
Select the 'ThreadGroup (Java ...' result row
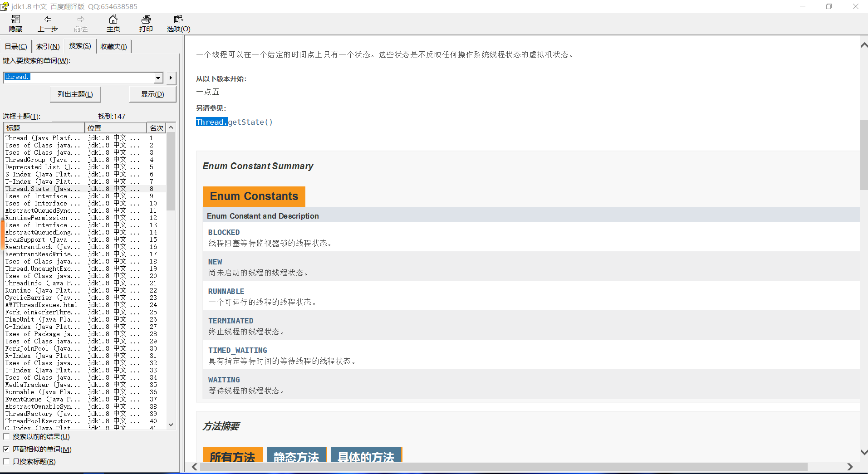pos(85,160)
